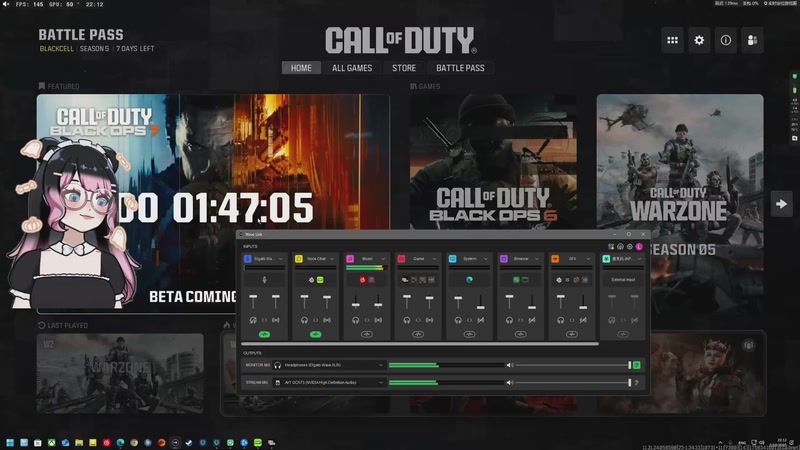Click System channel blue monitor icon

pos(453,259)
